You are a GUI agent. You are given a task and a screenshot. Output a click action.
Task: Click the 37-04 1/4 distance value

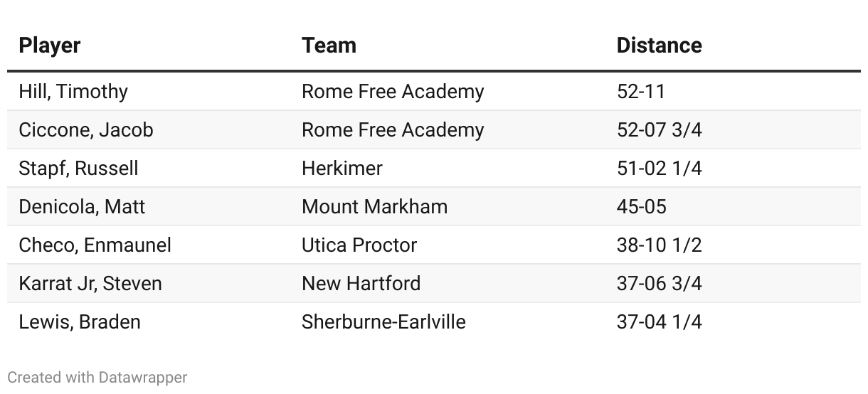click(660, 322)
